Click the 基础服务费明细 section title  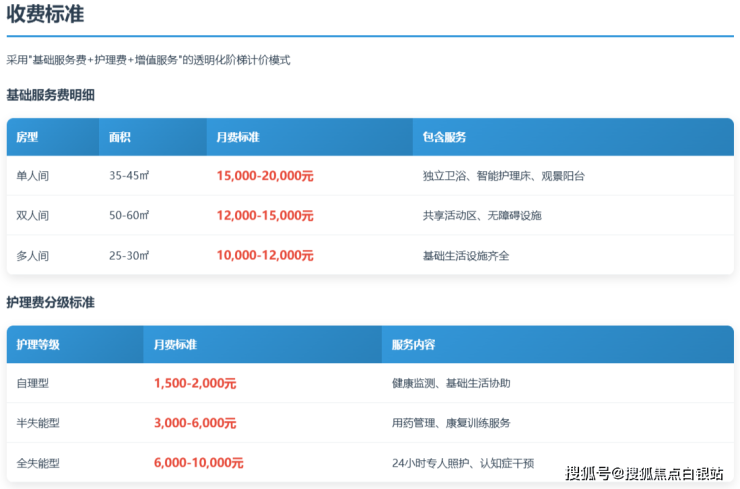(51, 95)
